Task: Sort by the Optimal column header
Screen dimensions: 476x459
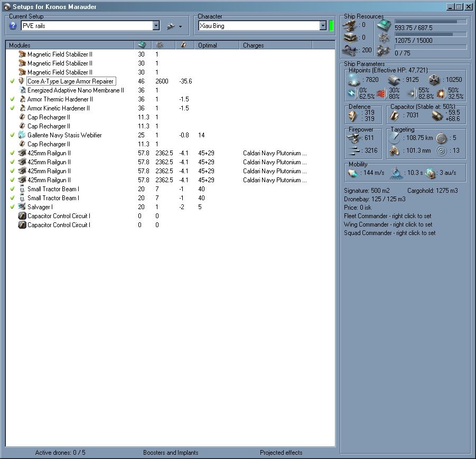Action: pos(217,45)
